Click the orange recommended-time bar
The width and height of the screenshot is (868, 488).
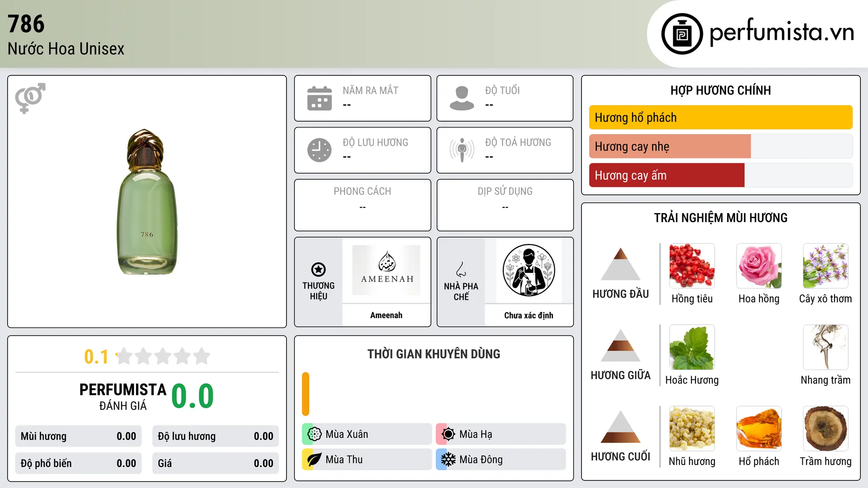(306, 394)
